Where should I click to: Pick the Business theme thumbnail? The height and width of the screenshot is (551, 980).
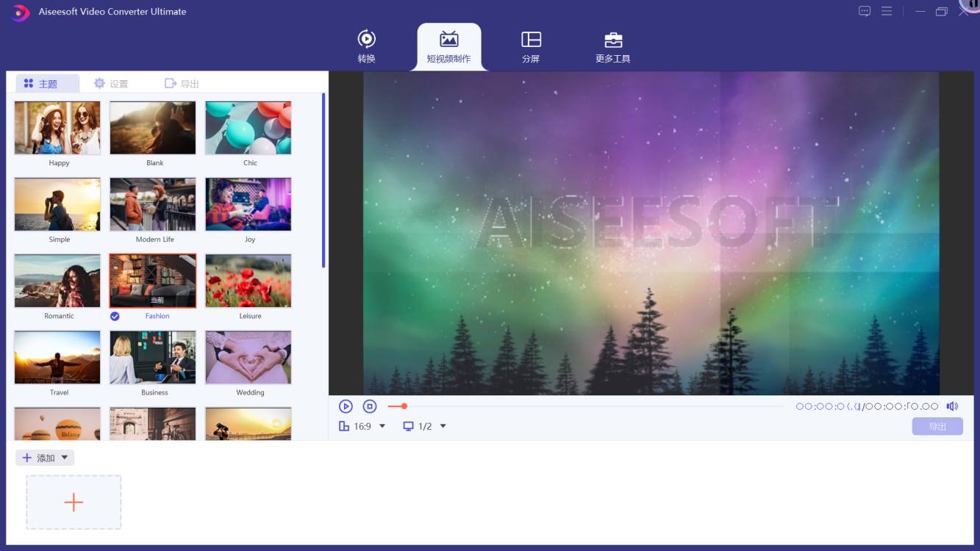pos(153,357)
